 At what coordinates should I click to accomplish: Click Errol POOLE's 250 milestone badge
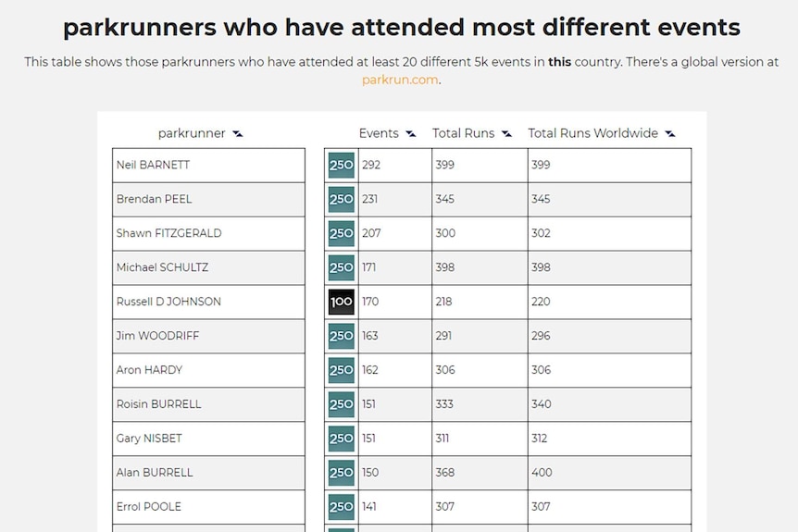point(341,507)
